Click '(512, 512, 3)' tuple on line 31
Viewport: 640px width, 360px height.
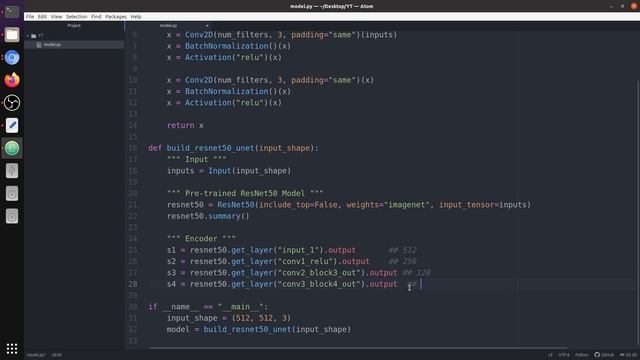pyautogui.click(x=262, y=318)
